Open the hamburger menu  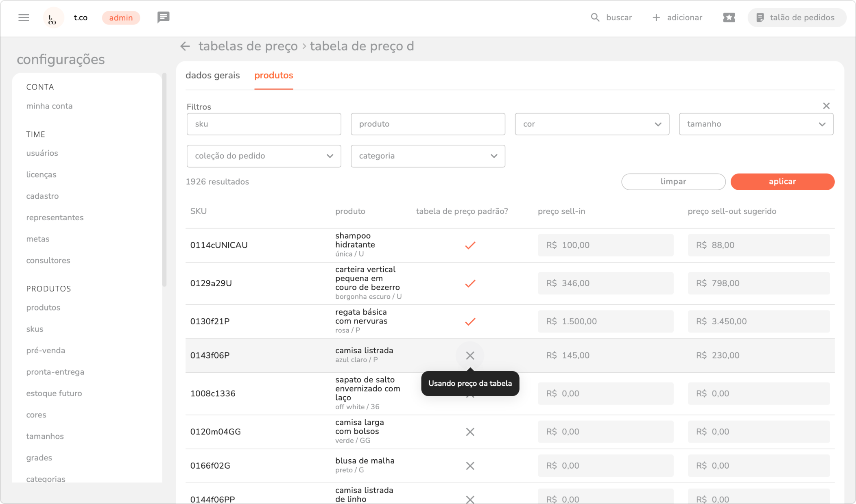click(x=24, y=17)
